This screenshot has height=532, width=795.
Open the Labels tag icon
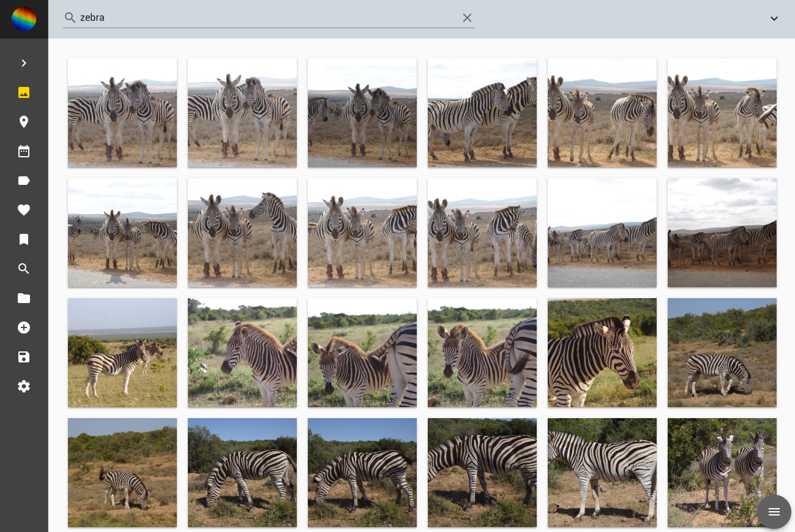pos(24,181)
